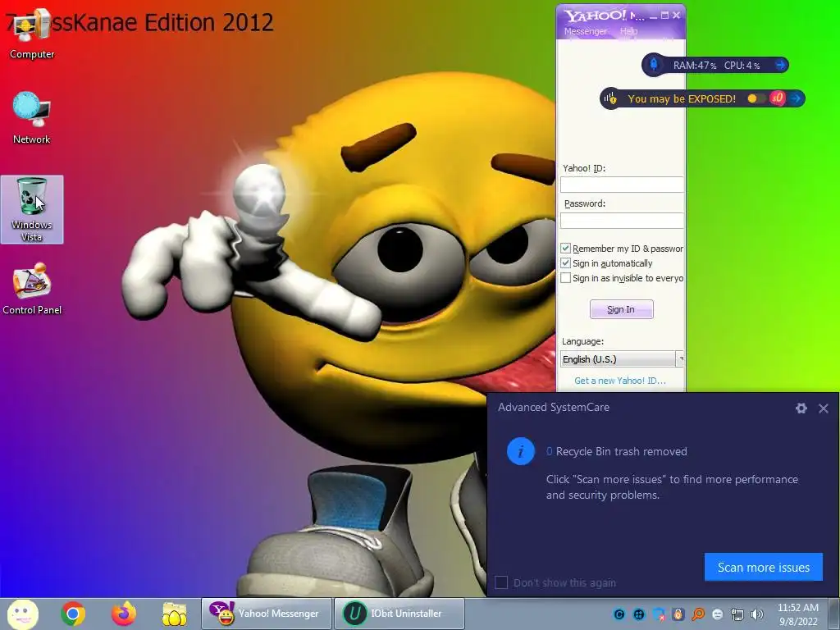Image resolution: width=840 pixels, height=630 pixels.
Task: Launch Firefox from the taskbar
Action: click(123, 614)
